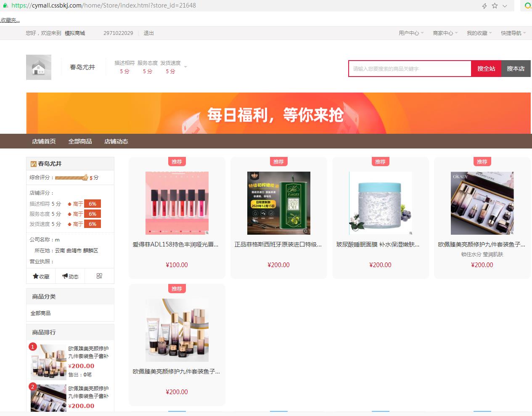This screenshot has height=416, width=532.
Task: Click the 退出 logout link
Action: click(x=148, y=33)
